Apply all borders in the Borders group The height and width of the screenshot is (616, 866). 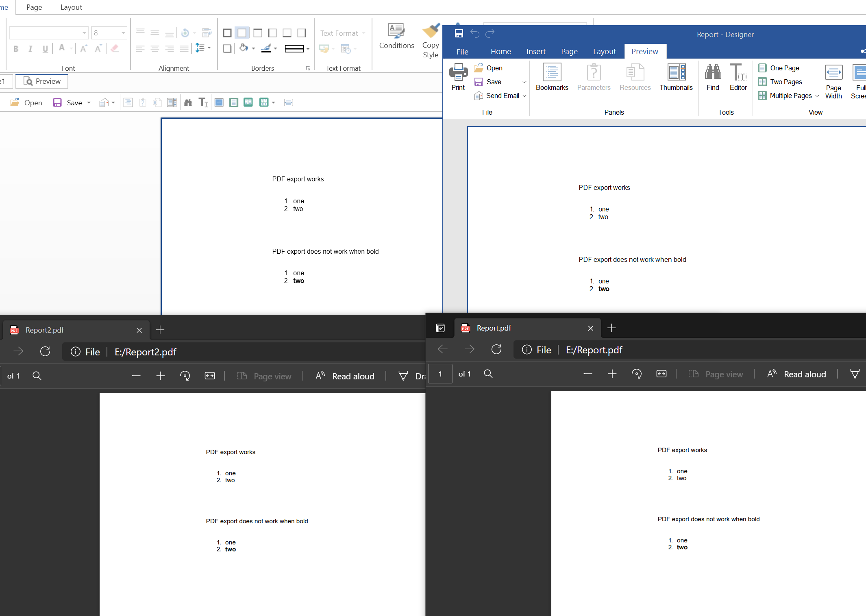point(227,33)
